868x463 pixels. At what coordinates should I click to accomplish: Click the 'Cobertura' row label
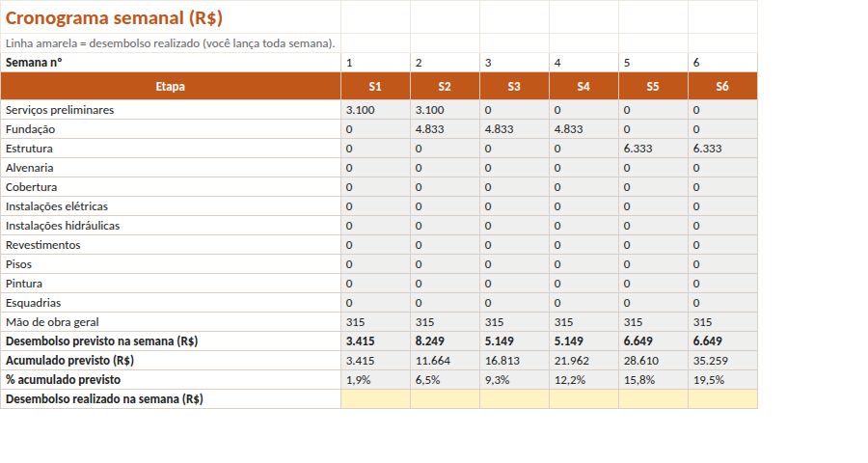click(x=171, y=187)
